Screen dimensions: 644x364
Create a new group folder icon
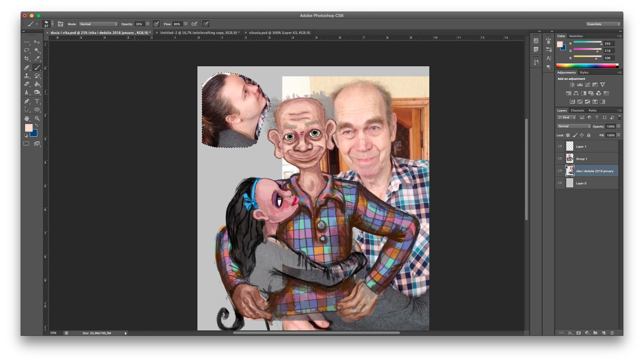click(595, 333)
